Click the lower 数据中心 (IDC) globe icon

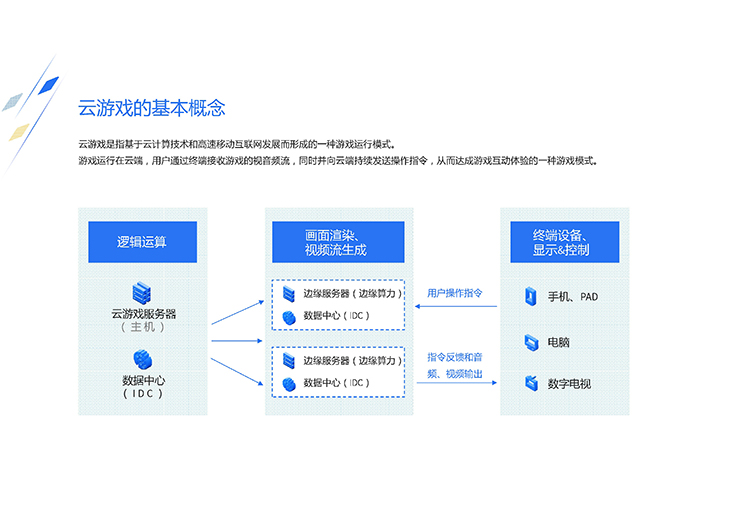click(289, 384)
